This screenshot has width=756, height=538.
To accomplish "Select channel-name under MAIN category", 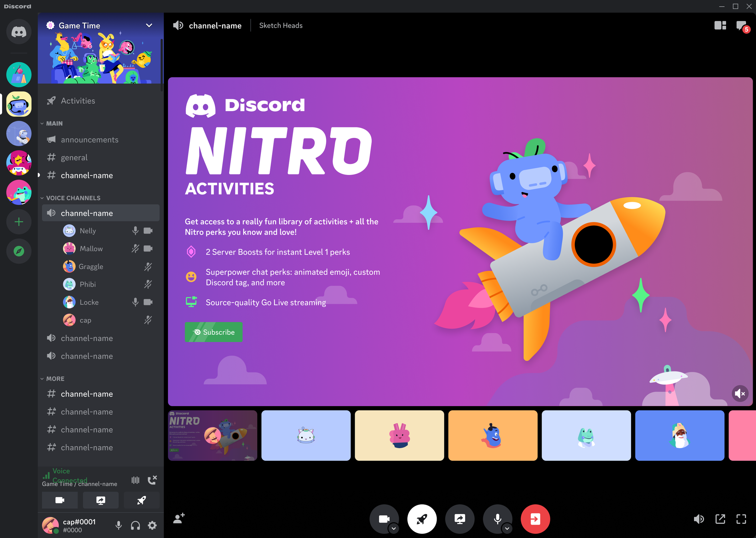I will tap(101, 175).
